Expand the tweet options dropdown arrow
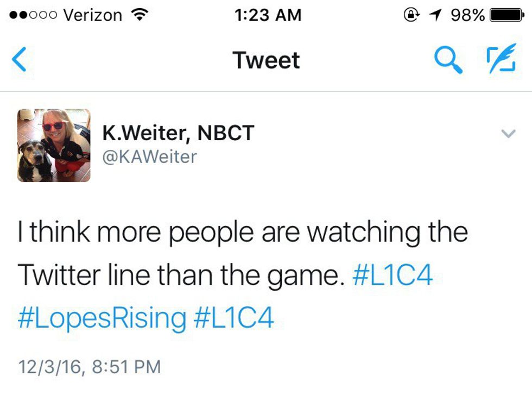The height and width of the screenshot is (394, 532). click(x=508, y=134)
